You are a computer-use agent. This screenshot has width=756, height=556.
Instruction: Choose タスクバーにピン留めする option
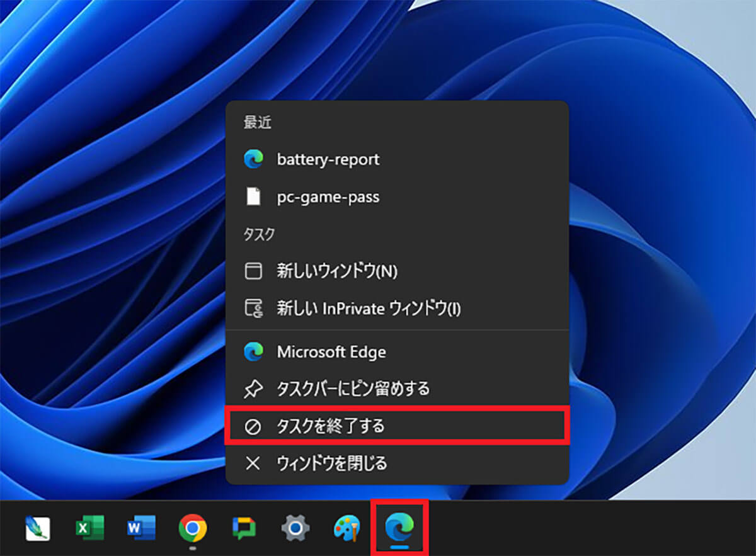397,389
